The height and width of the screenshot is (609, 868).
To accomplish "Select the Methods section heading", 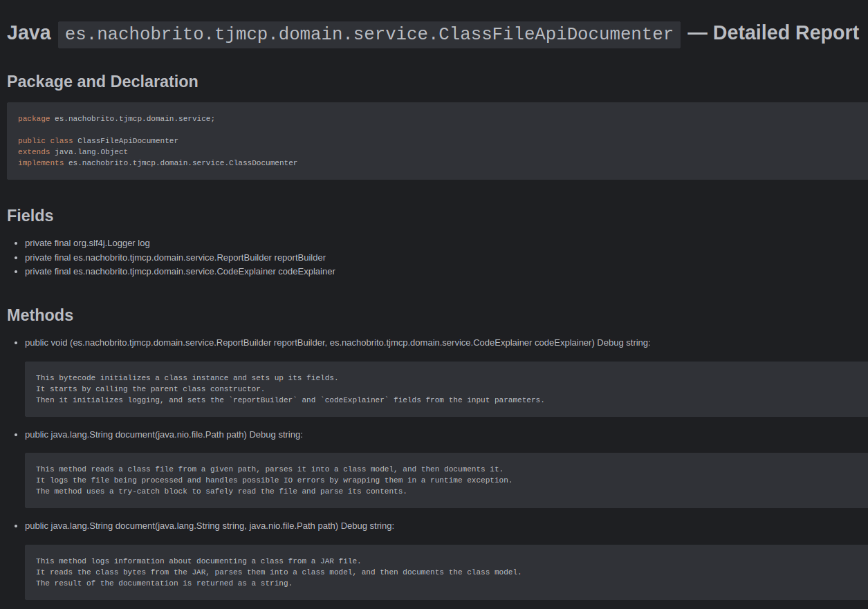I will [x=39, y=315].
